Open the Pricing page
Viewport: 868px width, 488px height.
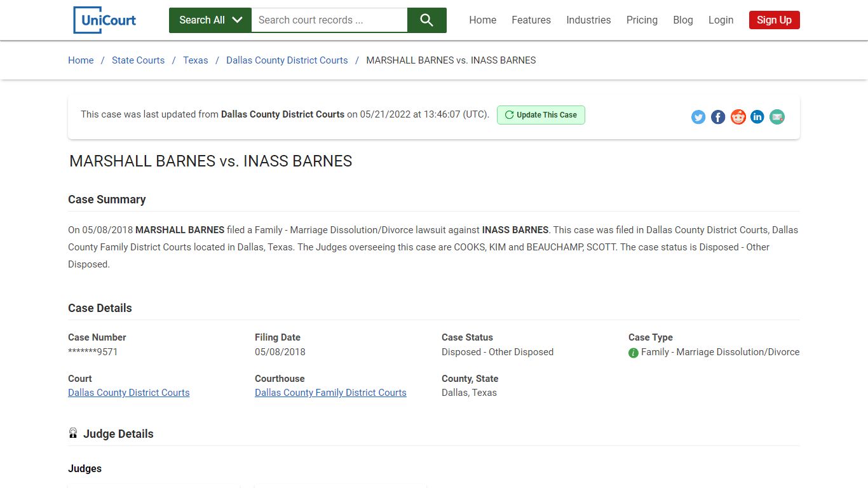(642, 20)
